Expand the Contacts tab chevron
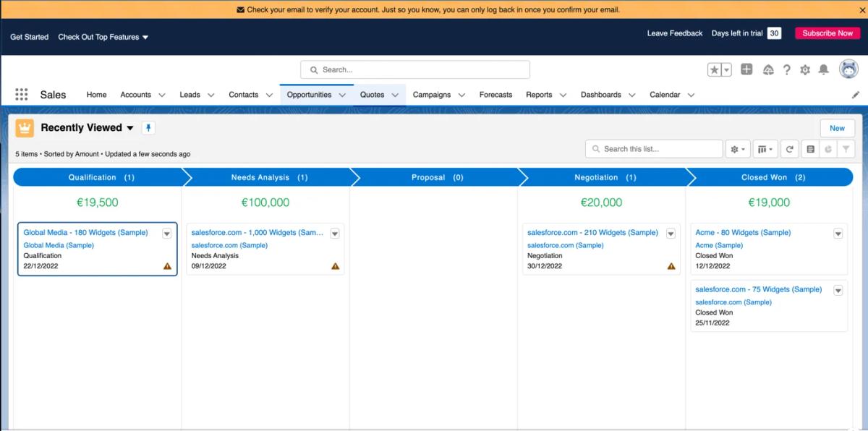 tap(269, 95)
